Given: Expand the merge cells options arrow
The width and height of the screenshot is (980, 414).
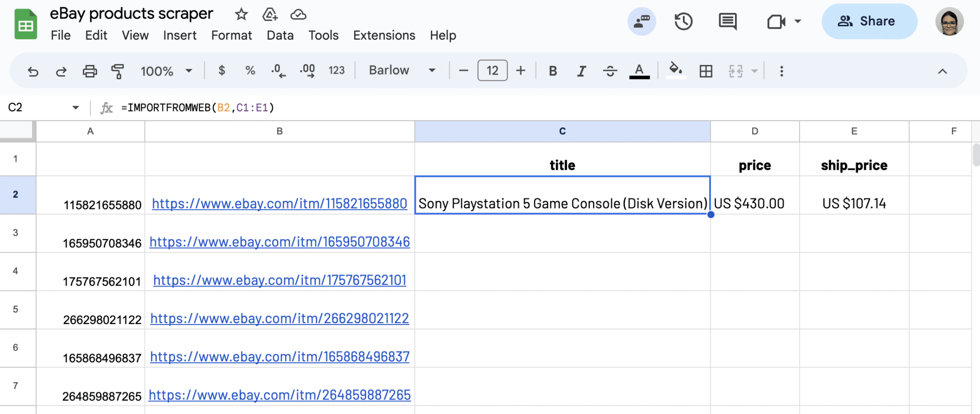Looking at the screenshot, I should point(755,71).
